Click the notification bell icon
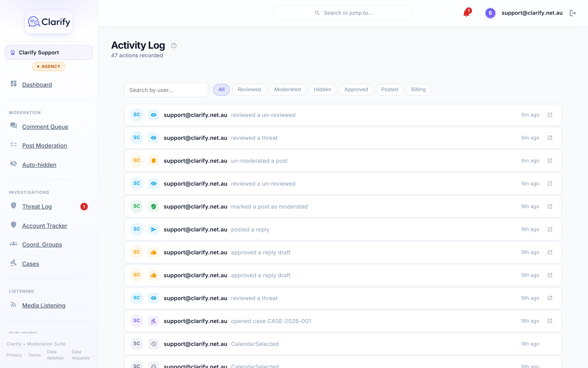Image resolution: width=588 pixels, height=368 pixels. pyautogui.click(x=466, y=13)
